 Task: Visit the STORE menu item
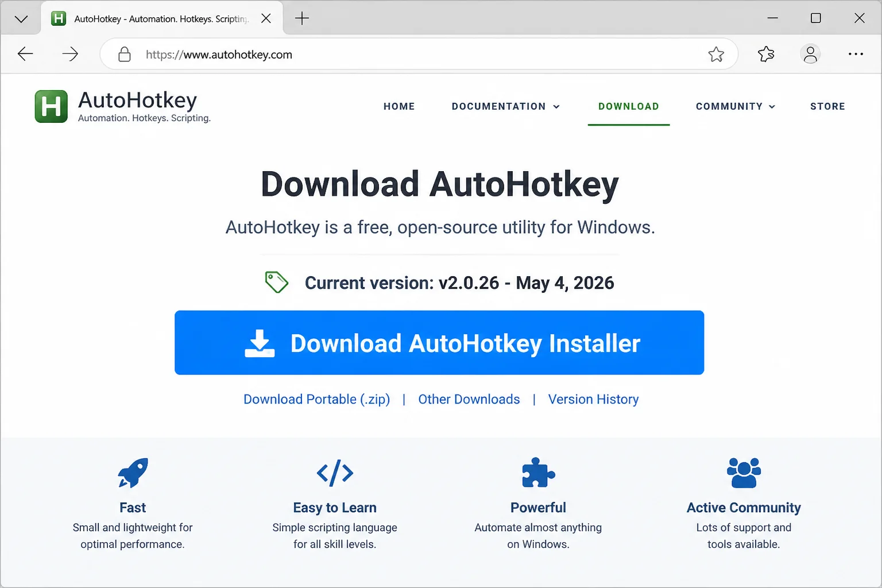pyautogui.click(x=827, y=106)
